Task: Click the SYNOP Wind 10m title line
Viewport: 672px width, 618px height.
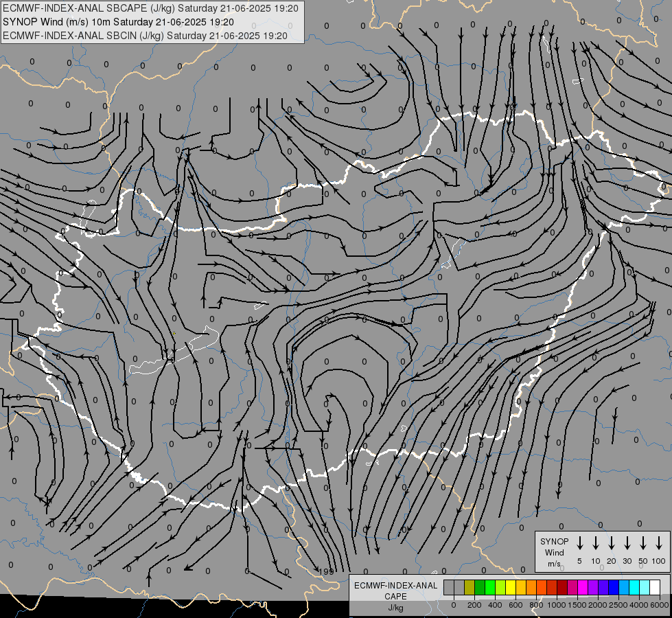Action: point(118,22)
